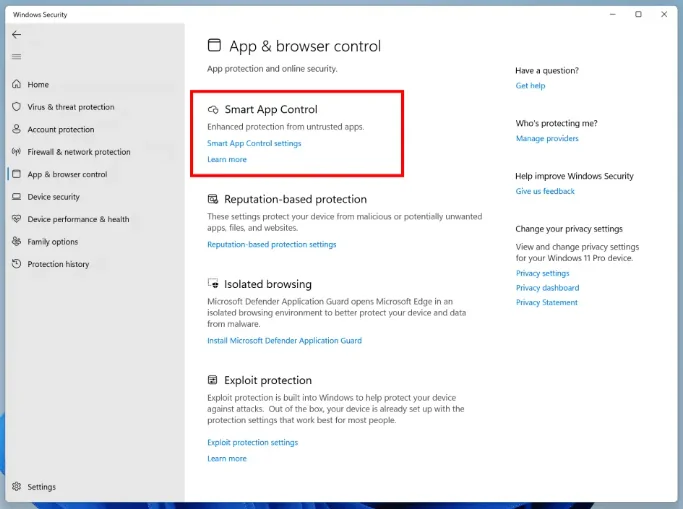The width and height of the screenshot is (683, 509).
Task: Toggle the hamburger navigation menu icon
Action: coord(17,57)
